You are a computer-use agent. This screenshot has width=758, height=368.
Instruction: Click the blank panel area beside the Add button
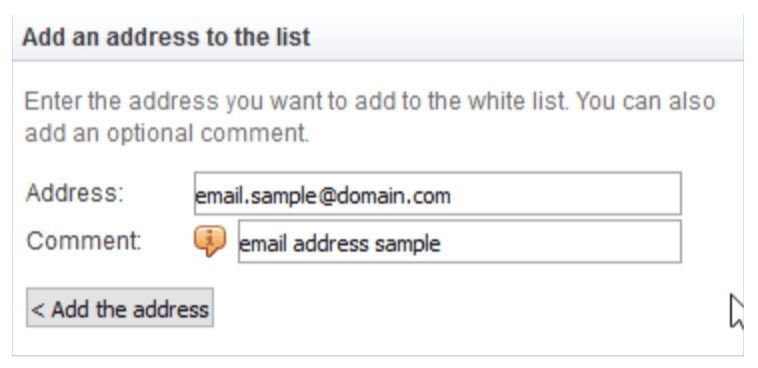[x=459, y=308]
